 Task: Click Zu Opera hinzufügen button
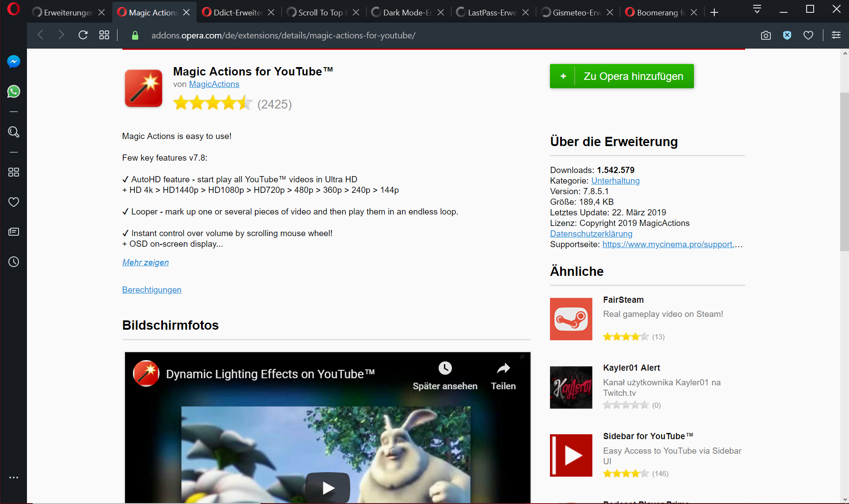click(622, 76)
